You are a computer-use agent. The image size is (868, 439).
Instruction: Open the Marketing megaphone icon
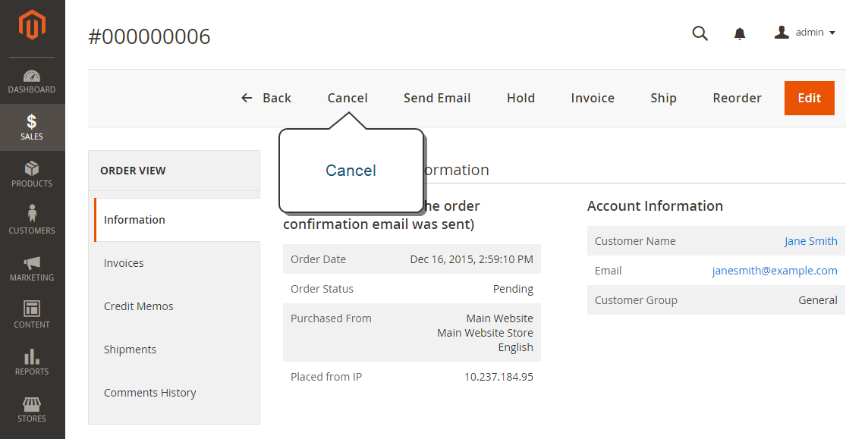32,262
